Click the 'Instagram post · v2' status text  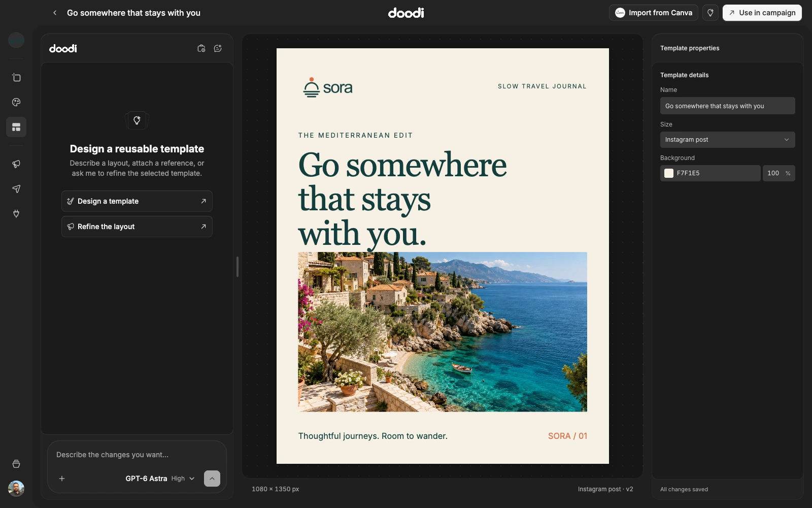[605, 489]
